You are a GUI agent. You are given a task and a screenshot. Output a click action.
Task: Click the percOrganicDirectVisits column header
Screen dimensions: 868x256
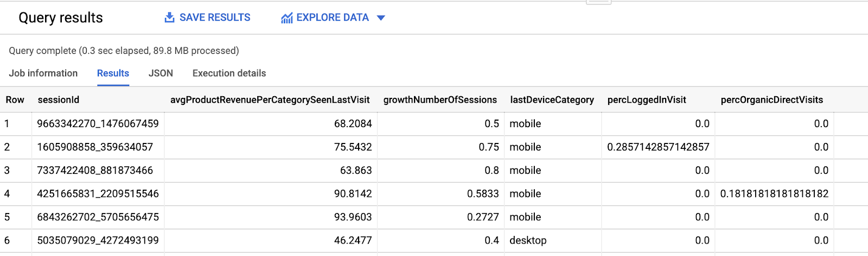pyautogui.click(x=771, y=100)
